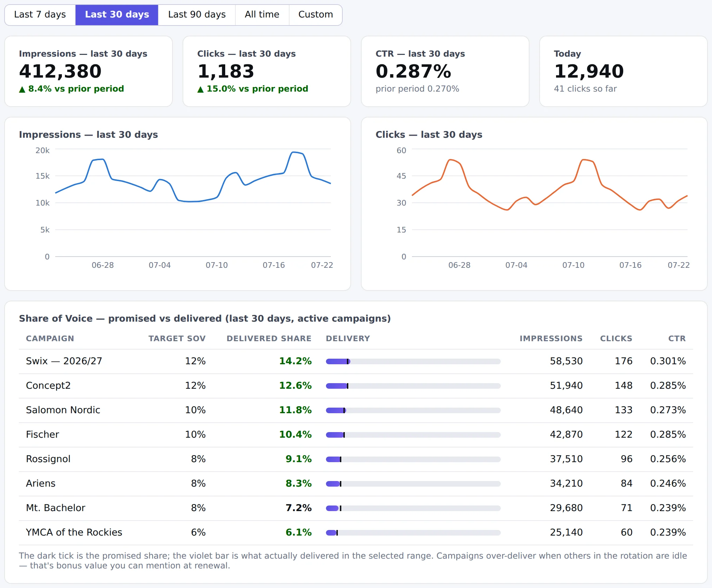Select the Fischer campaign name

coord(43,435)
